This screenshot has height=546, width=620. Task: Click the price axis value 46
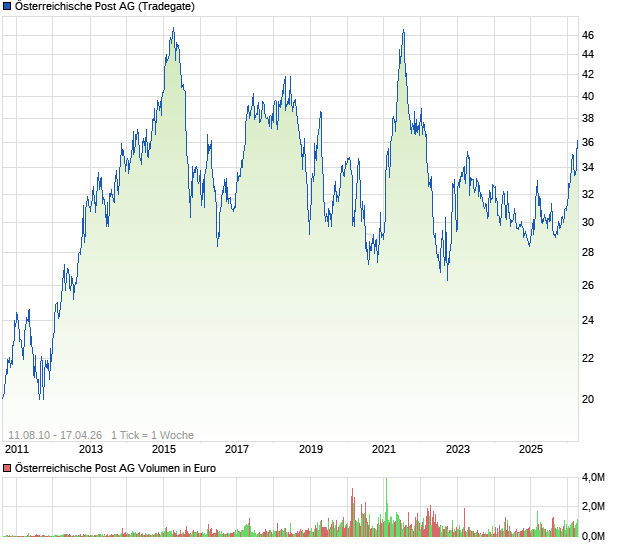click(588, 35)
